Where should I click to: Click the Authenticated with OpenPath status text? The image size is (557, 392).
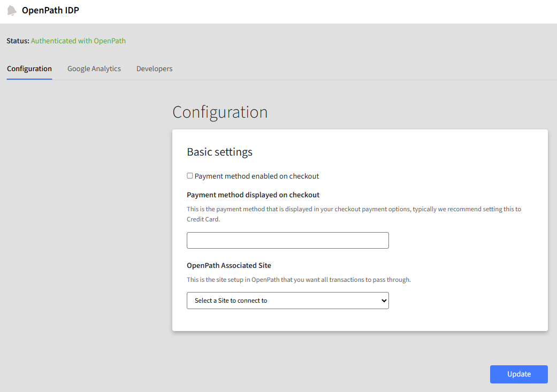point(78,41)
